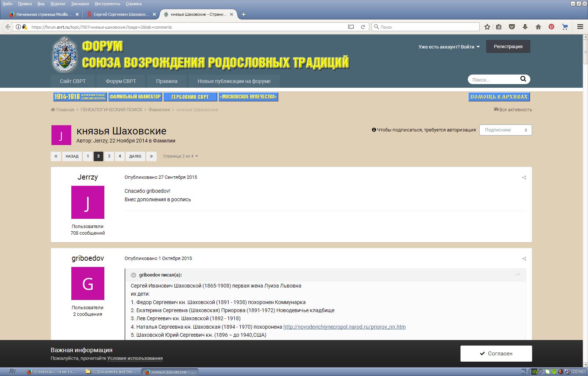The image size is (588, 376).
Task: Click the Pinterest toolbar icon
Action: (551, 27)
